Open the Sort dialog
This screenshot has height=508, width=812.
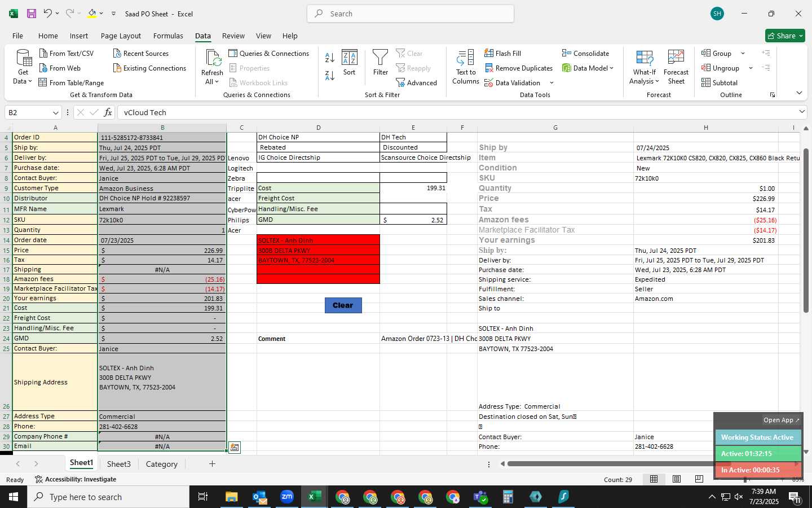pos(350,63)
